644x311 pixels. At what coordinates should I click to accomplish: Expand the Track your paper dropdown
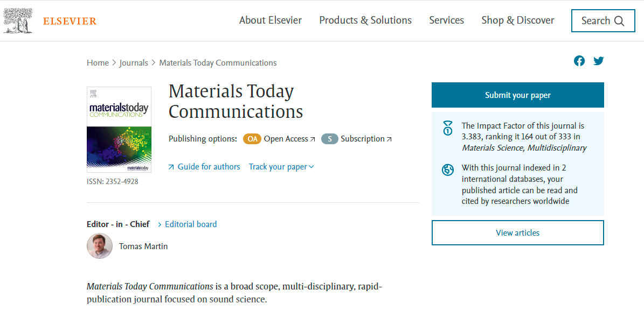(x=281, y=167)
